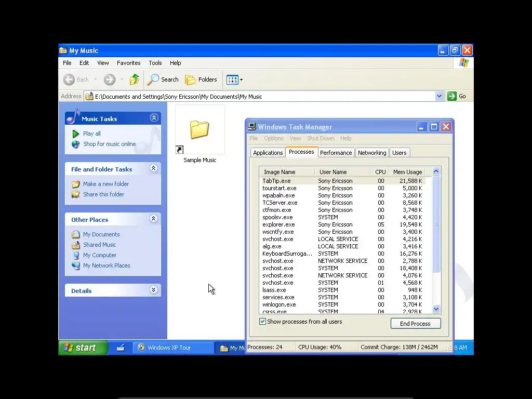Image resolution: width=532 pixels, height=399 pixels.
Task: Switch to the Performance tab
Action: pos(336,153)
